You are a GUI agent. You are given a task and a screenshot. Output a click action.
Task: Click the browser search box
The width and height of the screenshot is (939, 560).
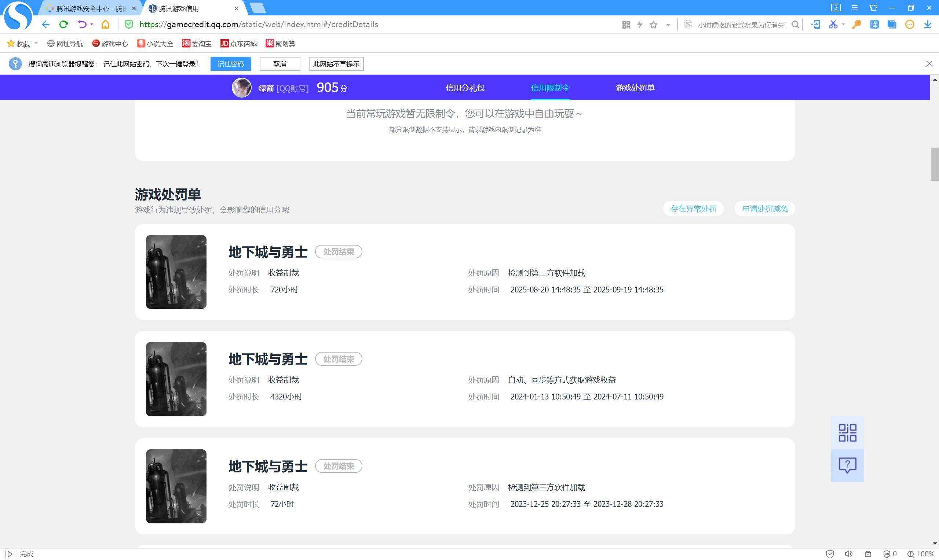pos(741,25)
